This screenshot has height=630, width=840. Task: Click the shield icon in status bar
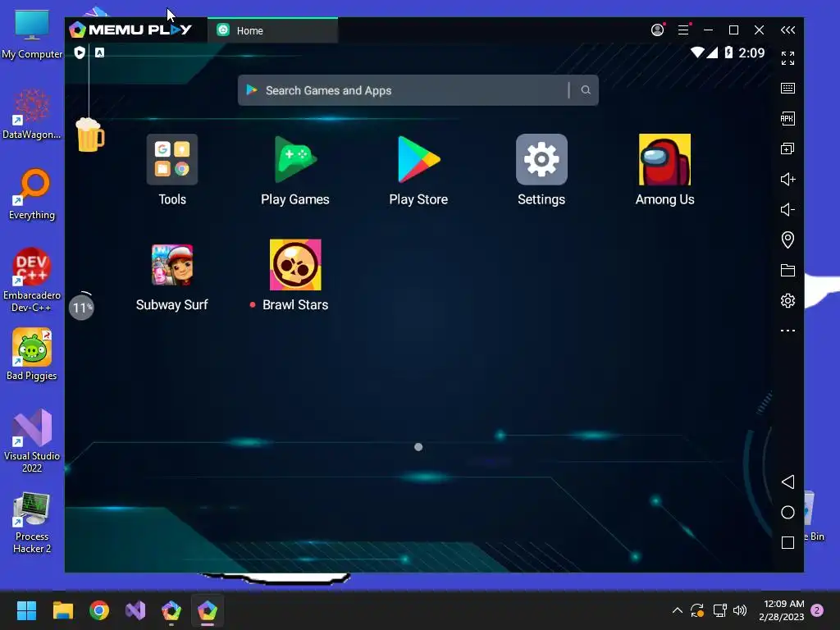click(x=80, y=52)
